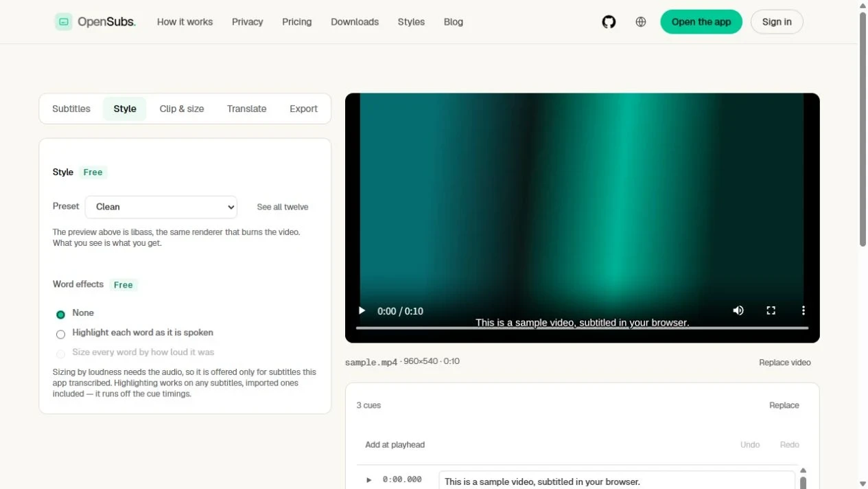Viewport: 868px width, 489px height.
Task: Click the OpenSubs brand name
Action: pyautogui.click(x=106, y=22)
